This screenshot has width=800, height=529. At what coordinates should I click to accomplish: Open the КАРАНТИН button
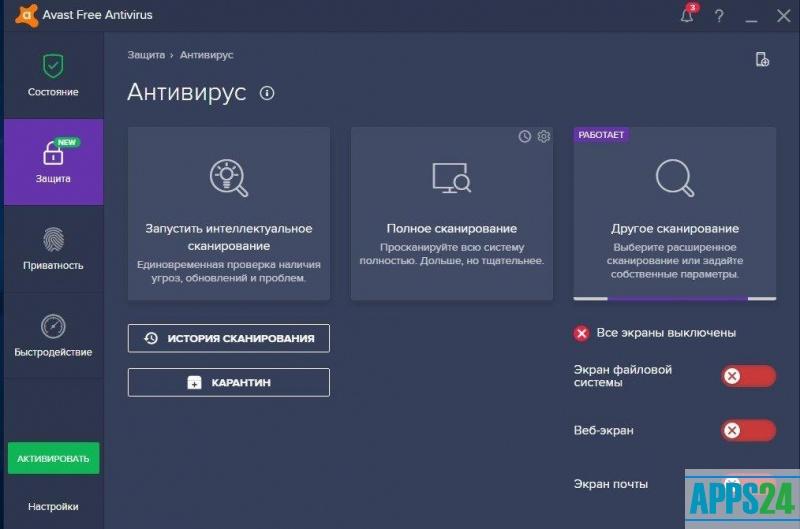[x=229, y=382]
